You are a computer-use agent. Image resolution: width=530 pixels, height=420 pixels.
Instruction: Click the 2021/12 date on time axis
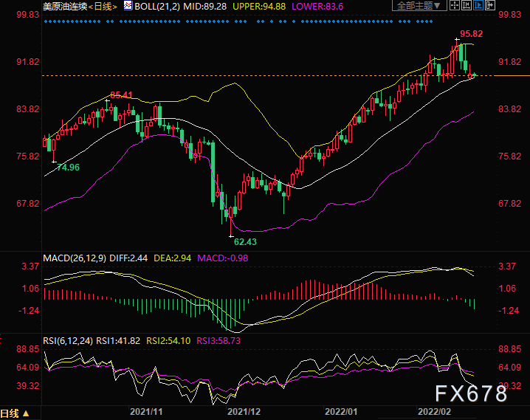[x=244, y=412]
